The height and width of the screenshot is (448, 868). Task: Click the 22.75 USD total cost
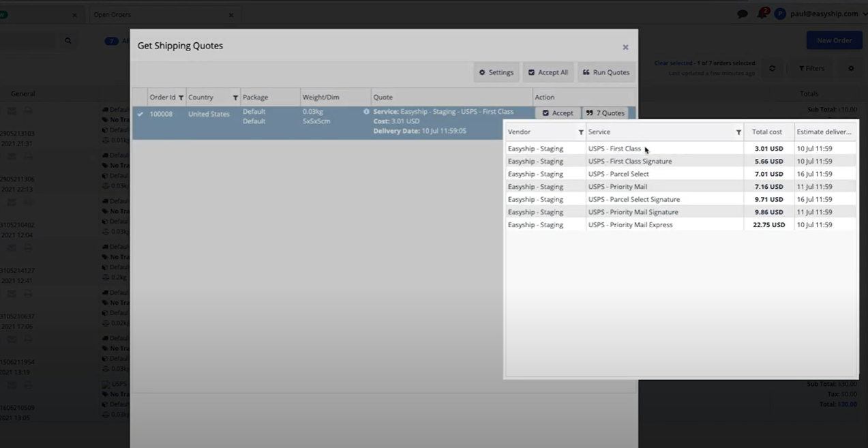(768, 224)
